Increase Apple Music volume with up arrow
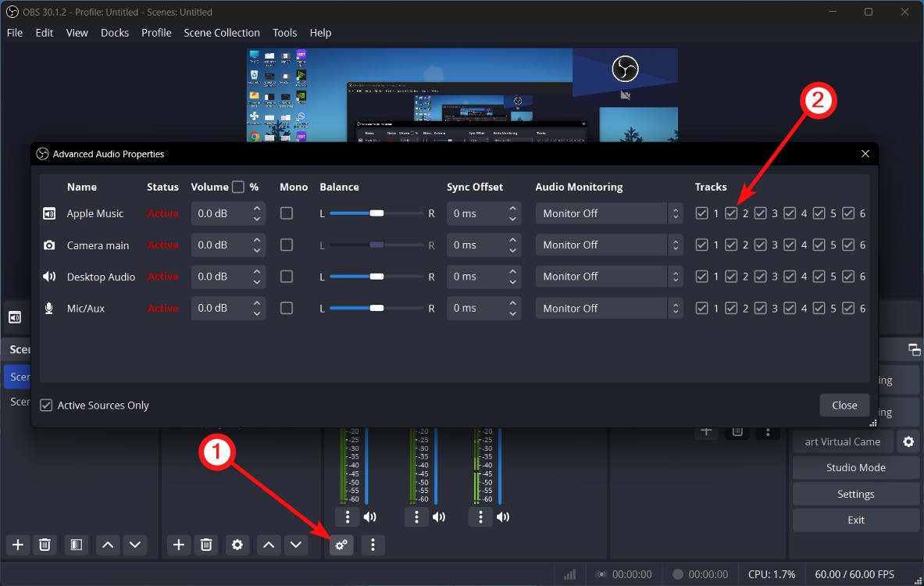This screenshot has width=924, height=586. (x=257, y=209)
